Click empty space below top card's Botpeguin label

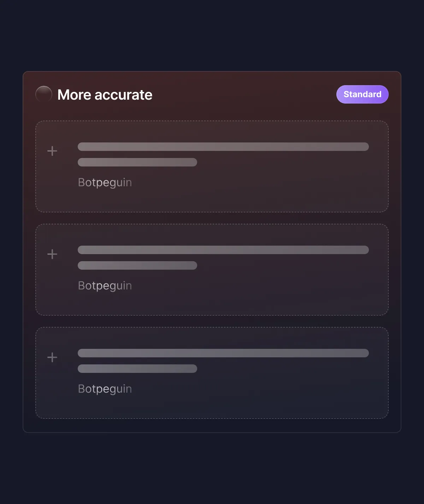coord(212,201)
